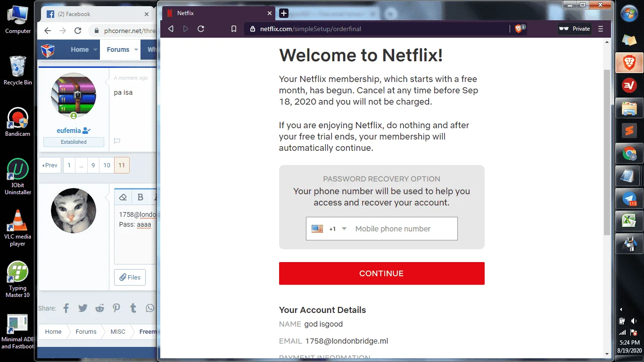644x362 pixels.
Task: Switch to Chrome from the taskbar
Action: coord(629,153)
